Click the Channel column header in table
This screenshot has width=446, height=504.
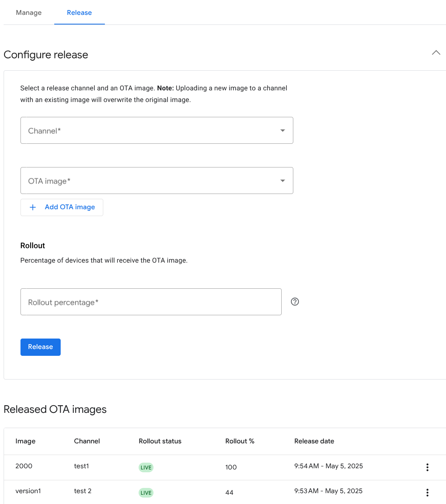click(87, 441)
